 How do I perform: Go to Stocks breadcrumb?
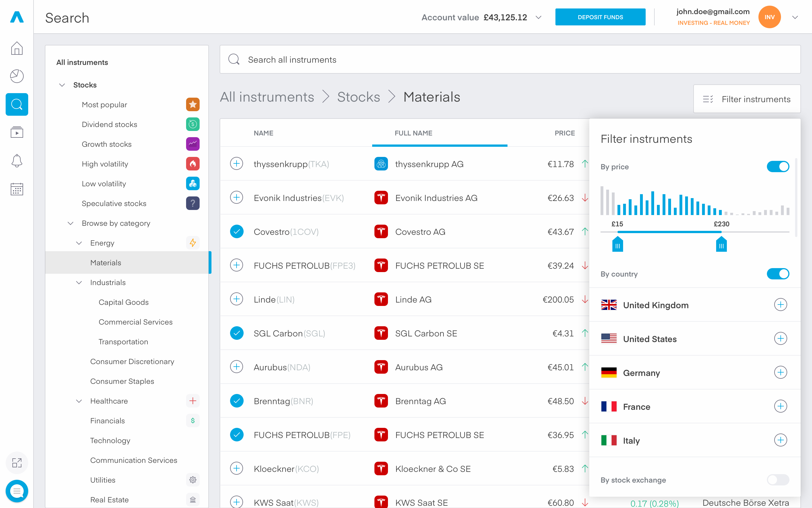[359, 97]
